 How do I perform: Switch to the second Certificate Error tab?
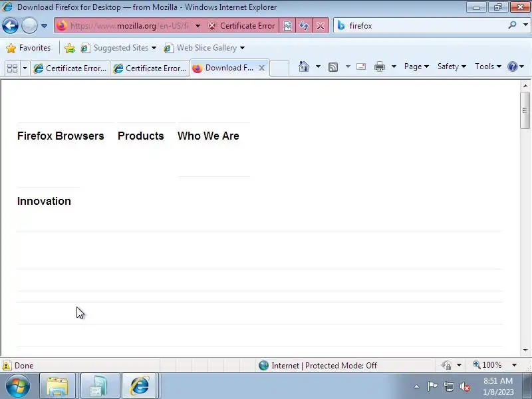point(150,68)
